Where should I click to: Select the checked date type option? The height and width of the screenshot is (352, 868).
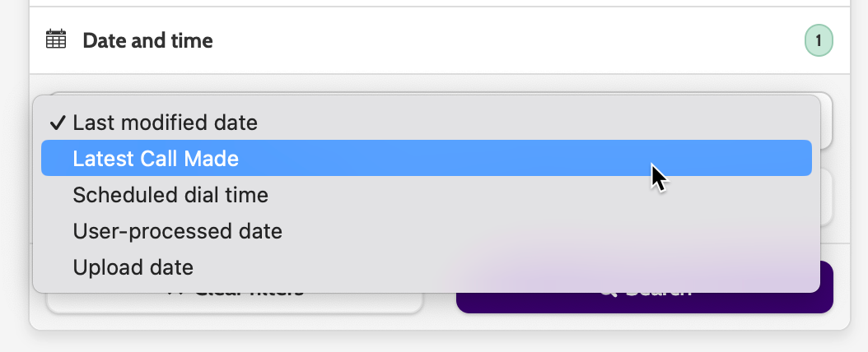tap(165, 123)
